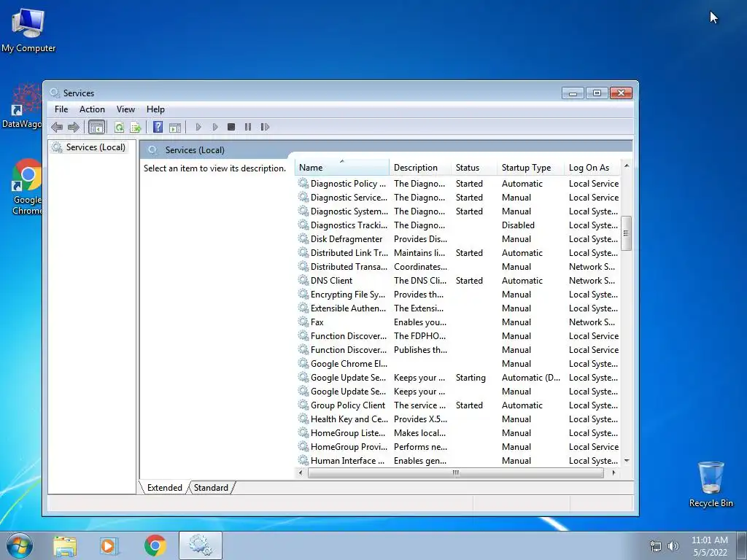Open the Action menu
The width and height of the screenshot is (747, 560).
pyautogui.click(x=92, y=109)
